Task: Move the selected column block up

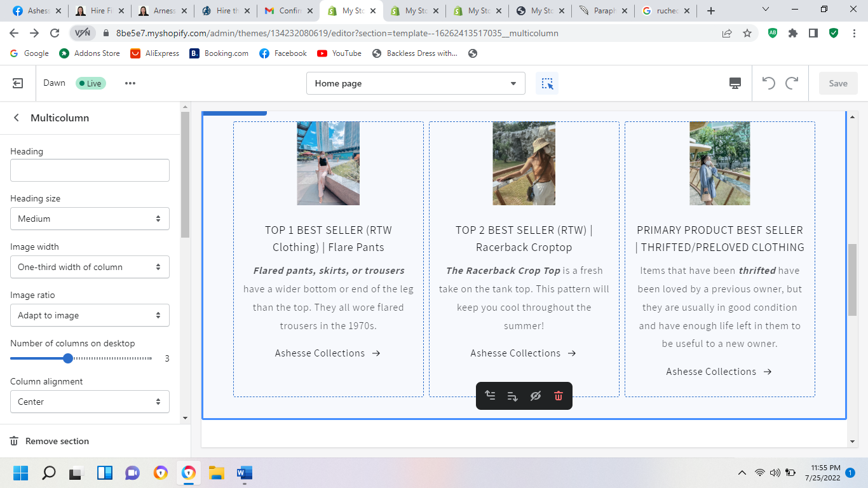Action: click(x=490, y=396)
